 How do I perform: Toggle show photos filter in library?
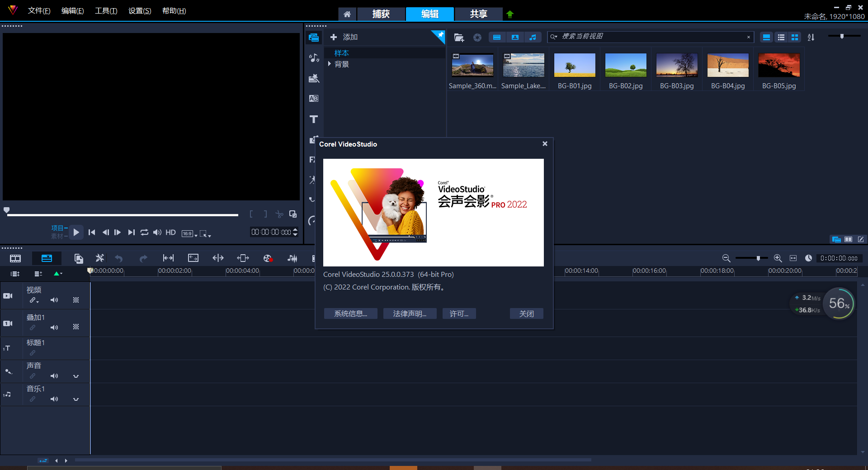pos(515,38)
